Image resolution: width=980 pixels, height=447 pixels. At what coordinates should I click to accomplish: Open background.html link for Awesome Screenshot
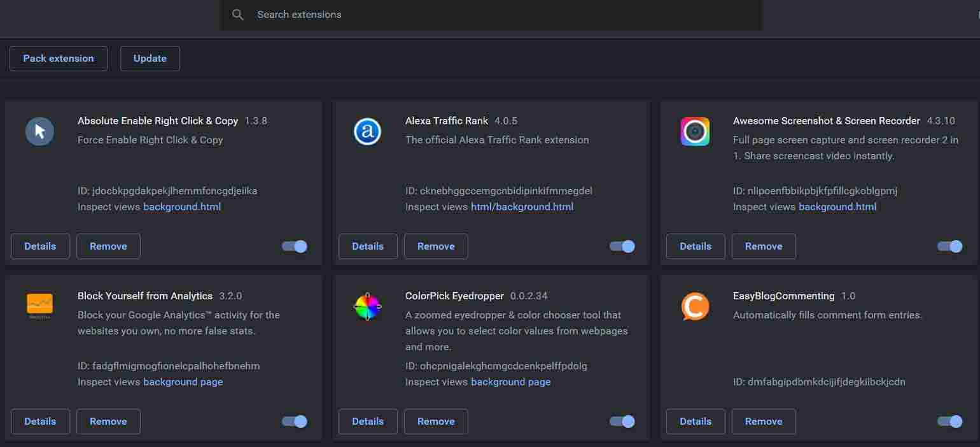(837, 207)
